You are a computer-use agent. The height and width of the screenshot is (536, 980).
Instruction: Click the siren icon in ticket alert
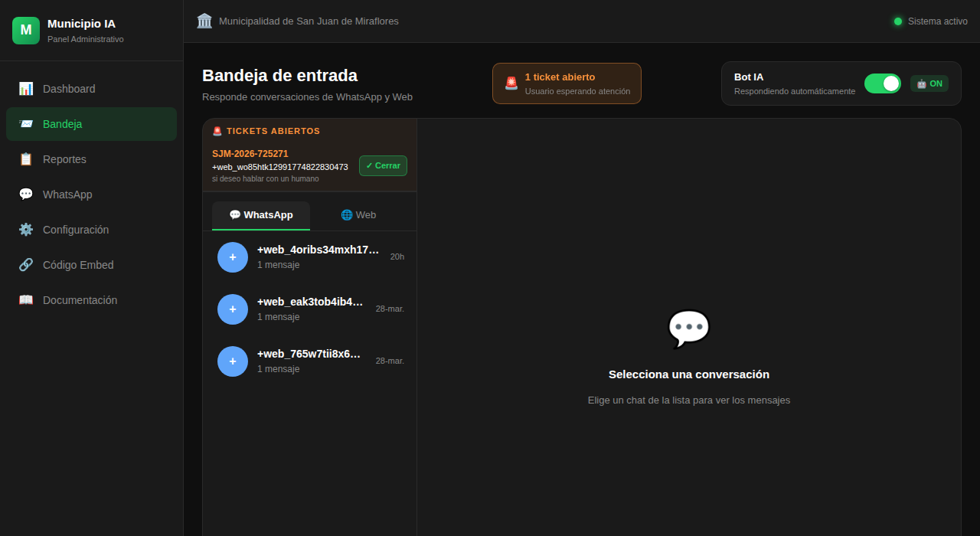point(511,83)
